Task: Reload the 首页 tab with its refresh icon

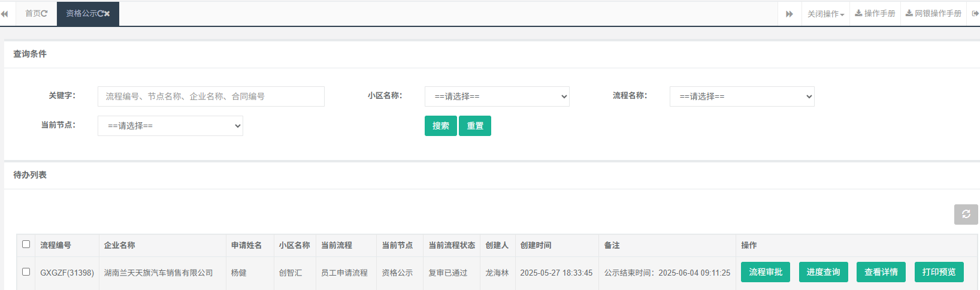Action: (x=44, y=14)
